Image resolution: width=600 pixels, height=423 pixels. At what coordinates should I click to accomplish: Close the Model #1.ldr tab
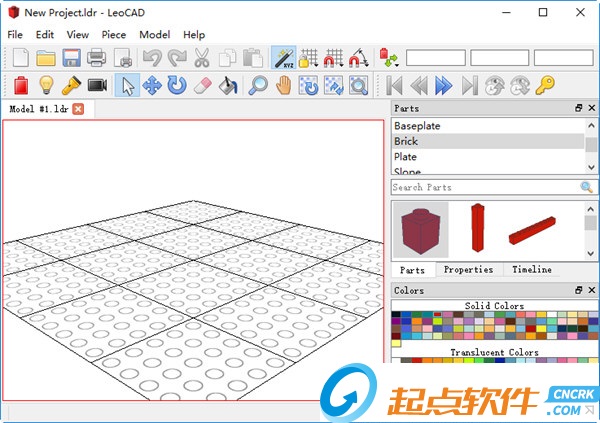[78, 109]
